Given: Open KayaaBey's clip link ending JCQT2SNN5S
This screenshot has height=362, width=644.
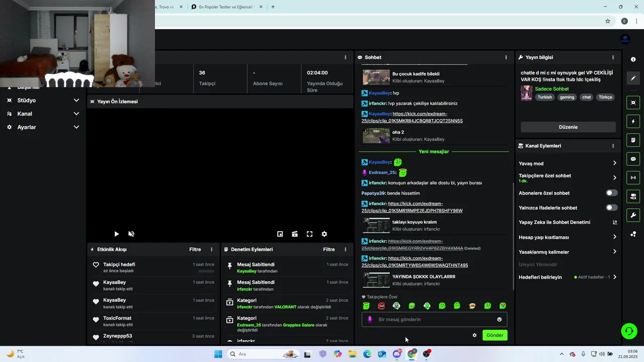Looking at the screenshot, I should (412, 117).
